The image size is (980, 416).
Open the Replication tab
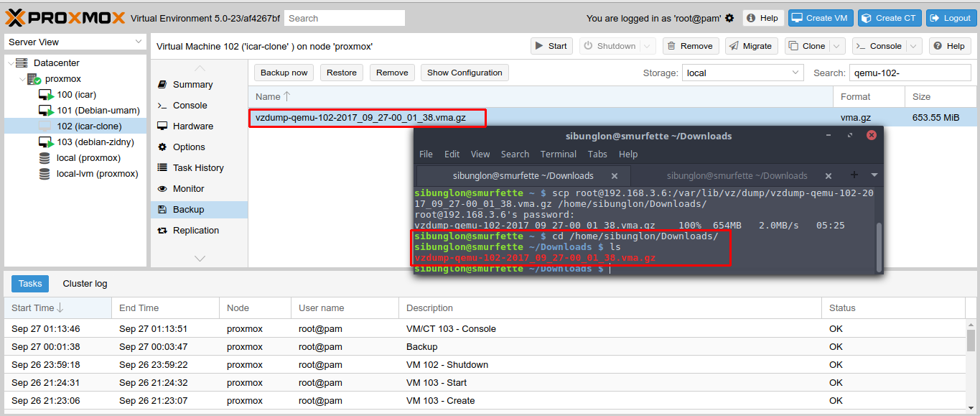[200, 231]
